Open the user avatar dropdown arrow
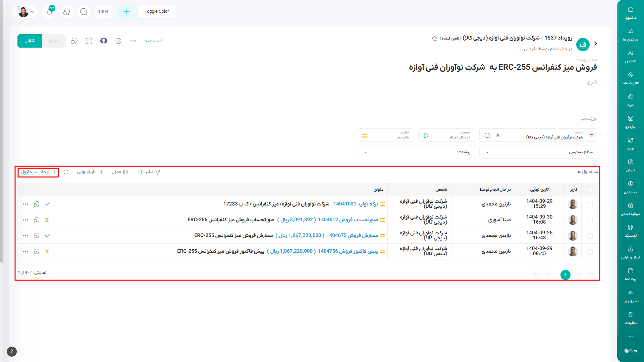 33,12
